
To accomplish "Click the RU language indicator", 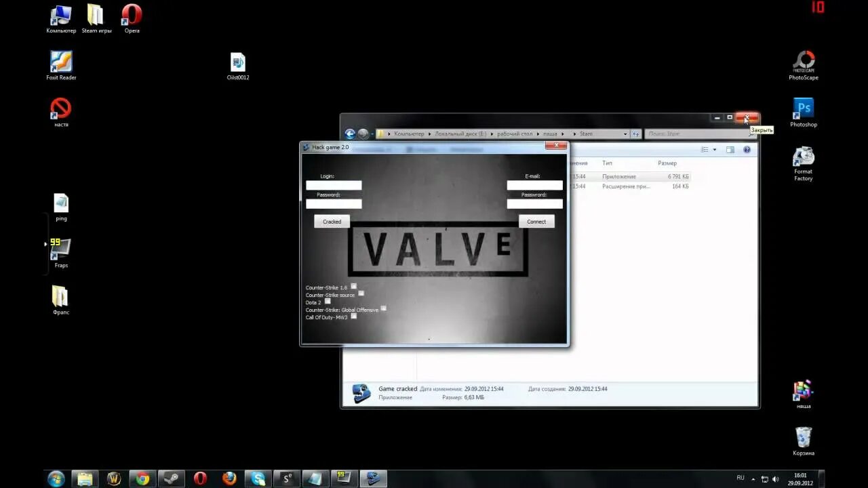I will click(741, 478).
